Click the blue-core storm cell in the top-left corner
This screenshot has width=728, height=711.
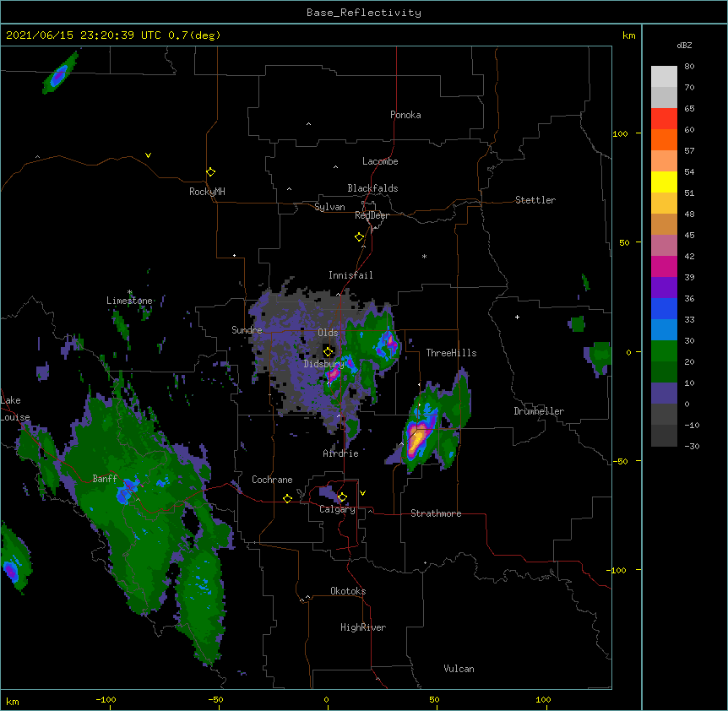coord(59,74)
